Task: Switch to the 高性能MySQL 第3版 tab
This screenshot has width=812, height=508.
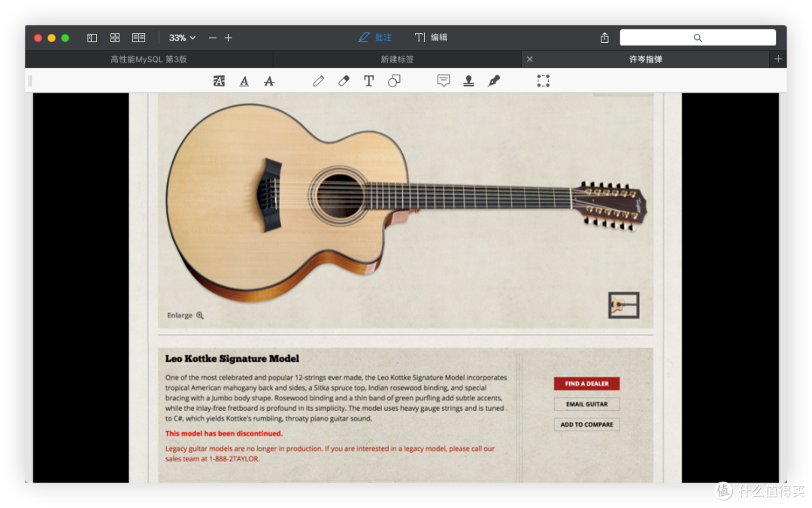Action: coord(149,59)
